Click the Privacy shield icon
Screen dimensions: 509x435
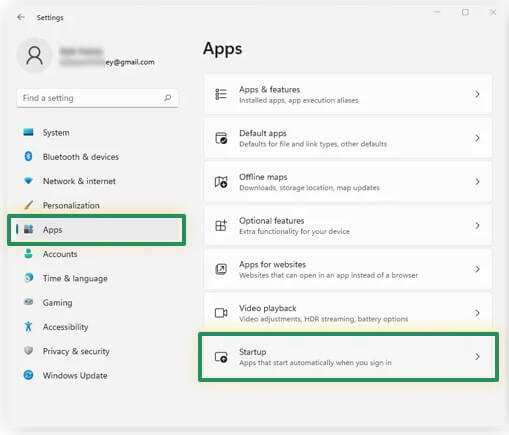point(28,351)
